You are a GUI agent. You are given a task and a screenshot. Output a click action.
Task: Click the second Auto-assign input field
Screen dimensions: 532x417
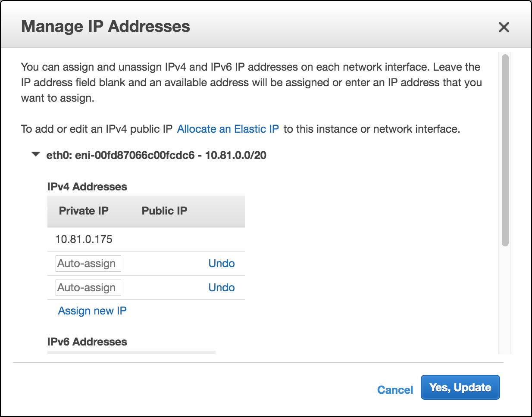(x=88, y=287)
